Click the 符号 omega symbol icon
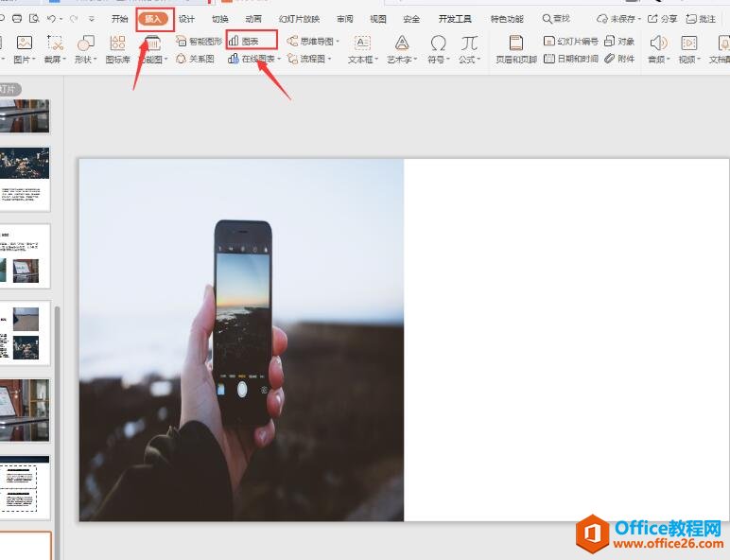This screenshot has width=730, height=560. click(438, 44)
